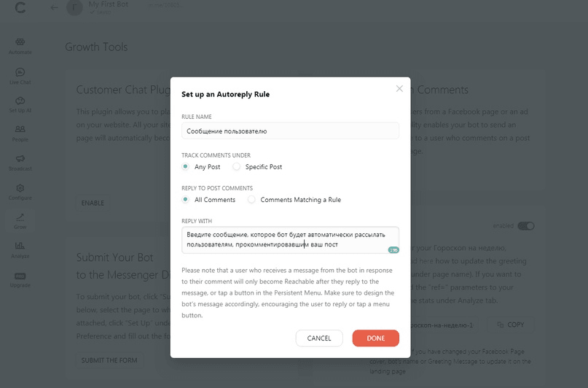Select the Specific Post radio option
Viewport: 588px width, 388px height.
236,166
